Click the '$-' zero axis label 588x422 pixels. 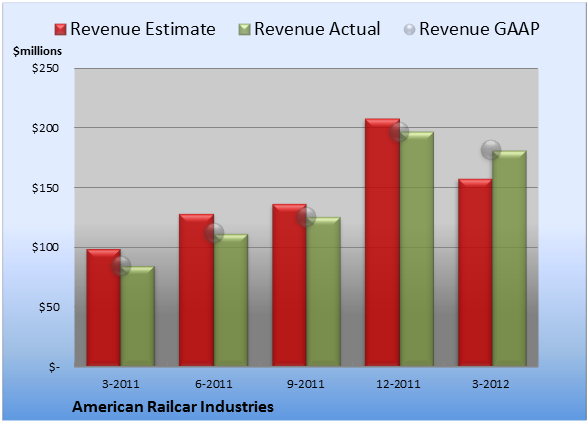click(54, 367)
